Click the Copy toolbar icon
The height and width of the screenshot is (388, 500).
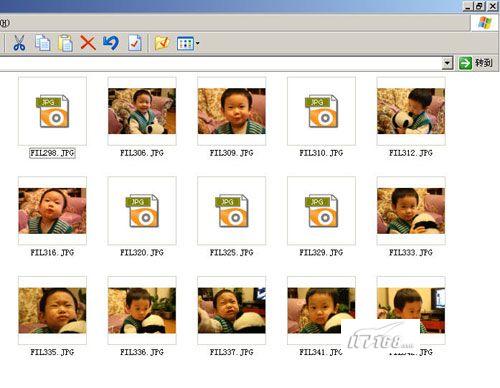point(43,43)
